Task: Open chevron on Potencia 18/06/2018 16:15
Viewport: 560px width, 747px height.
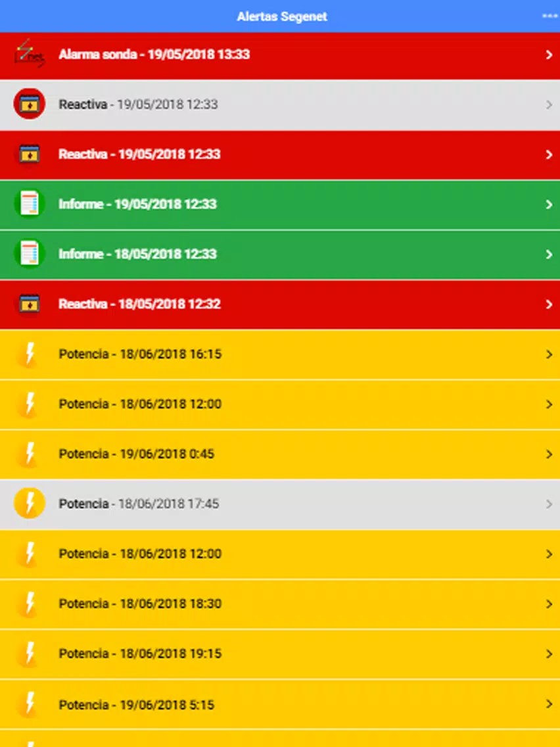Action: pos(549,354)
